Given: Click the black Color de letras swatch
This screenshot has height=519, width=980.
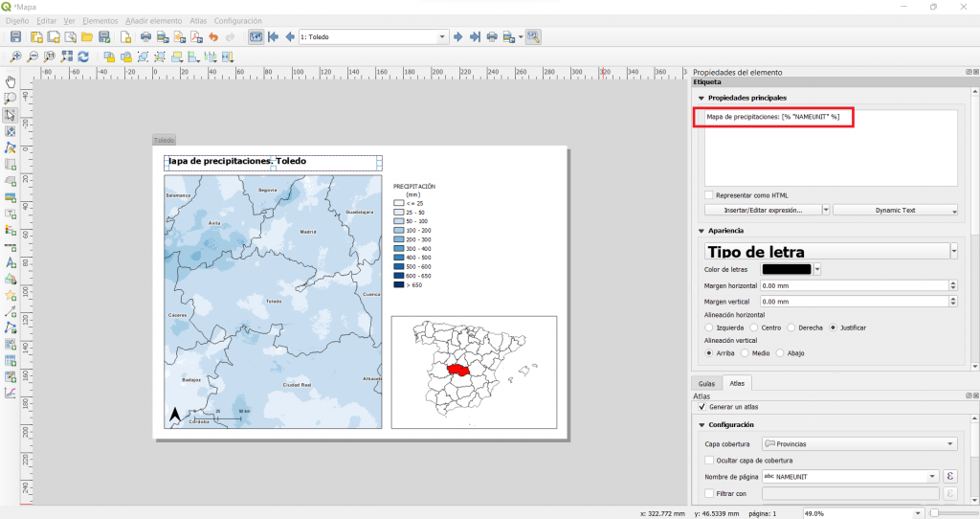Looking at the screenshot, I should point(787,270).
